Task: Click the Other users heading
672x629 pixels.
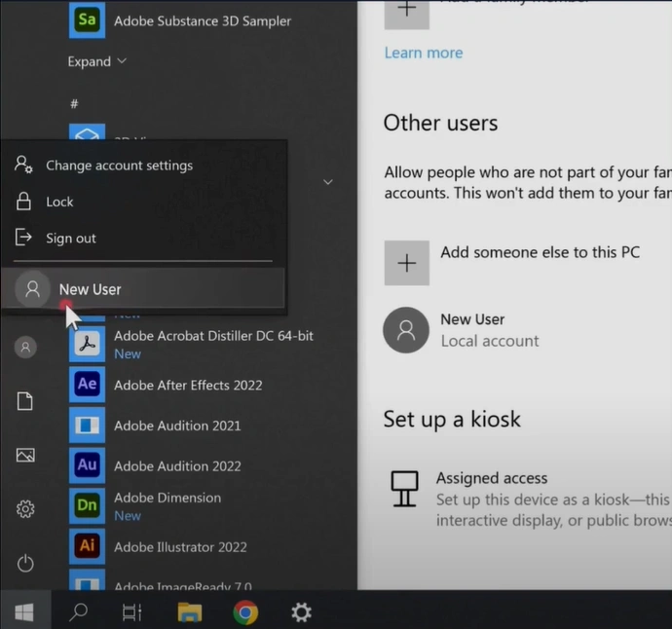Action: point(440,123)
